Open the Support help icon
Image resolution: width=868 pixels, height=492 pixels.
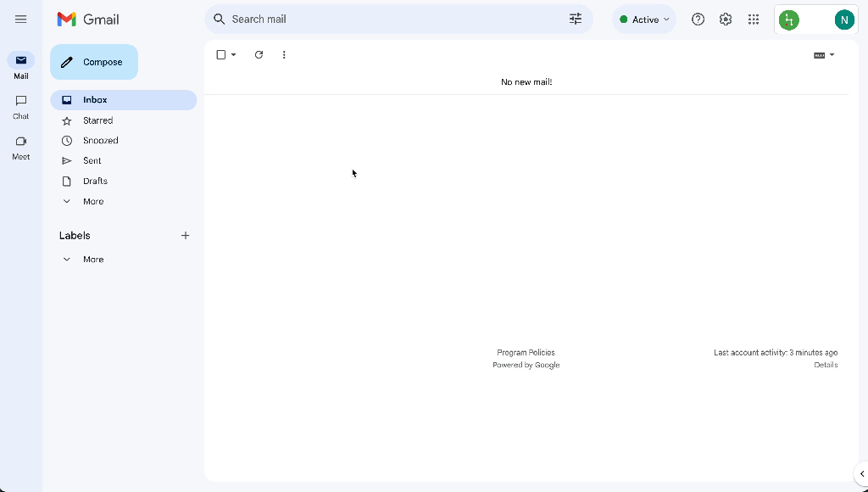(698, 20)
